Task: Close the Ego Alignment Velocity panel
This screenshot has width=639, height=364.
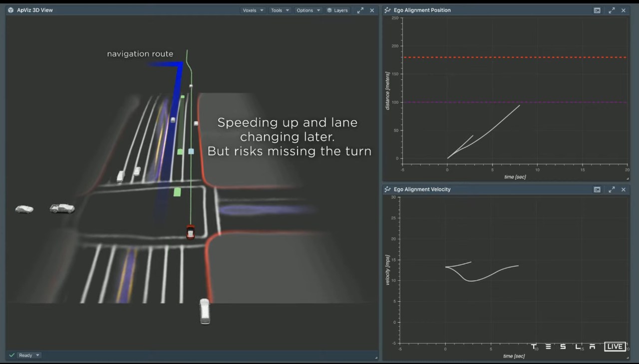Action: (623, 189)
